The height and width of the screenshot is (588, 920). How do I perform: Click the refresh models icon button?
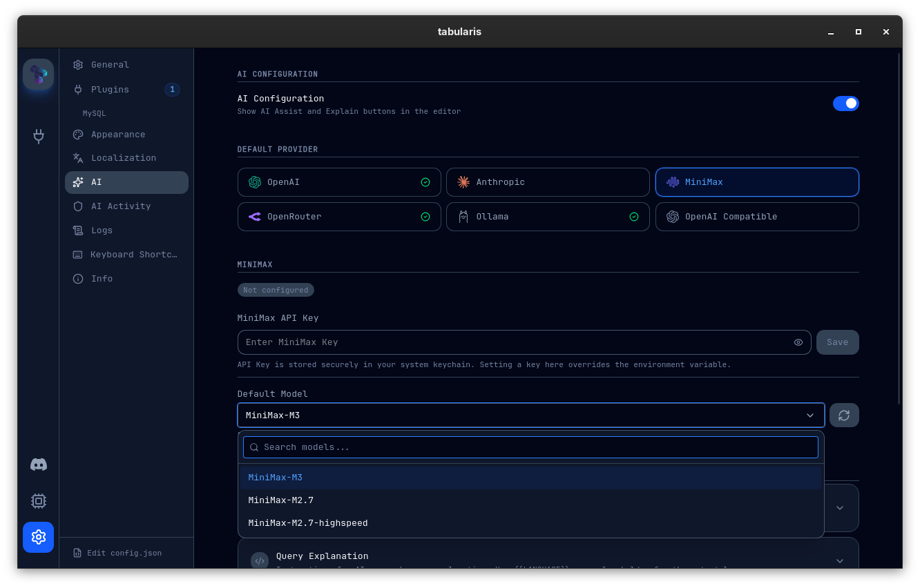pyautogui.click(x=844, y=415)
